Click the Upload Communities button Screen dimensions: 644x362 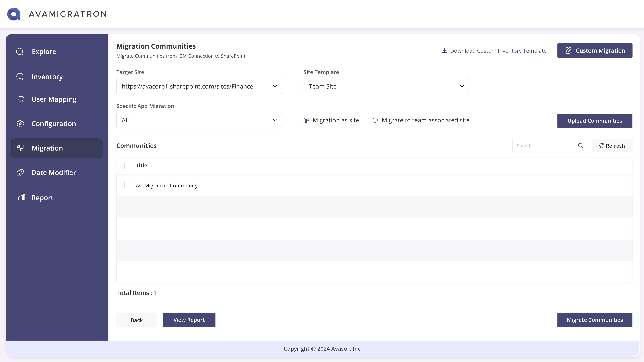[595, 121]
